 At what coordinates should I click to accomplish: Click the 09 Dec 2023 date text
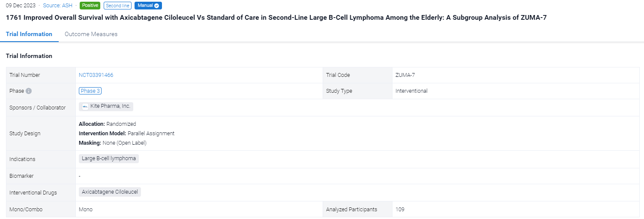(21, 6)
